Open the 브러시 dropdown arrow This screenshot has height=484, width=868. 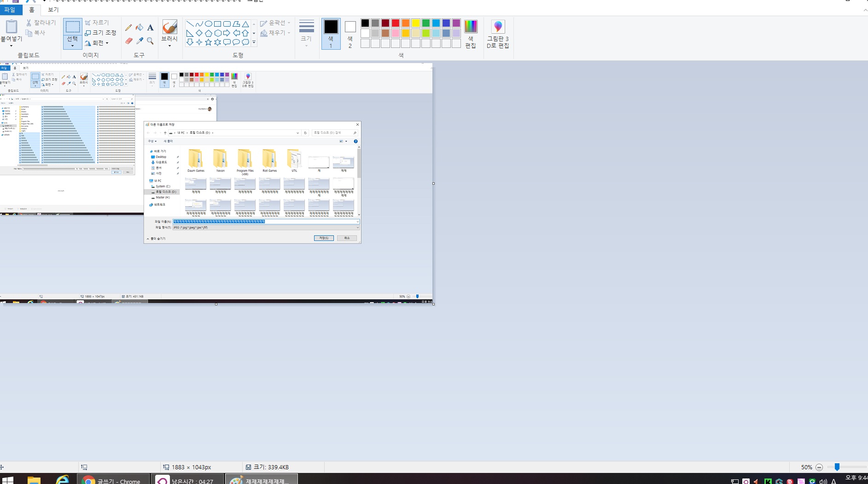[169, 46]
